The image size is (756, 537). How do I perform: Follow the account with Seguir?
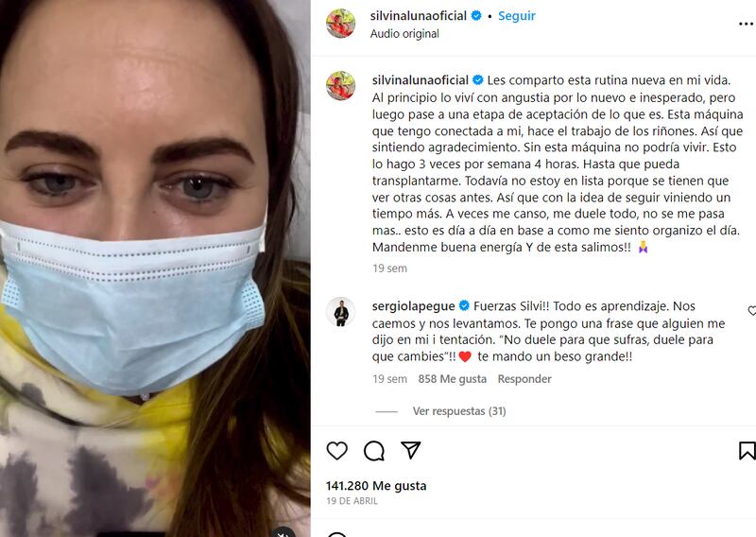point(516,16)
